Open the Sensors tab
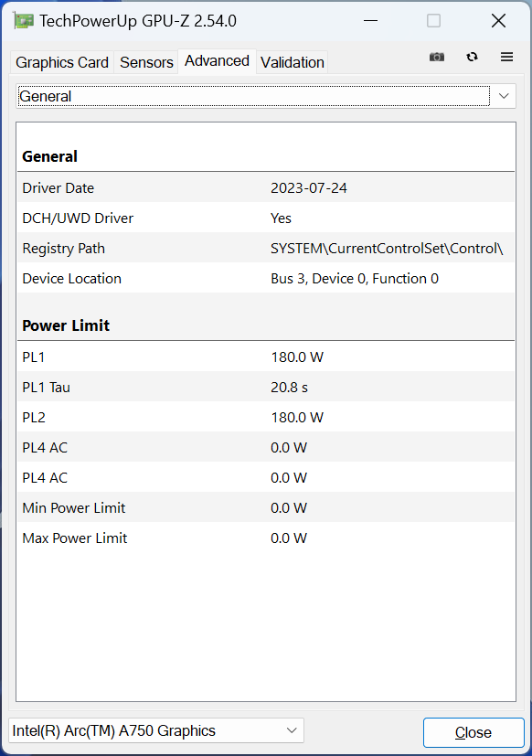 [x=146, y=62]
